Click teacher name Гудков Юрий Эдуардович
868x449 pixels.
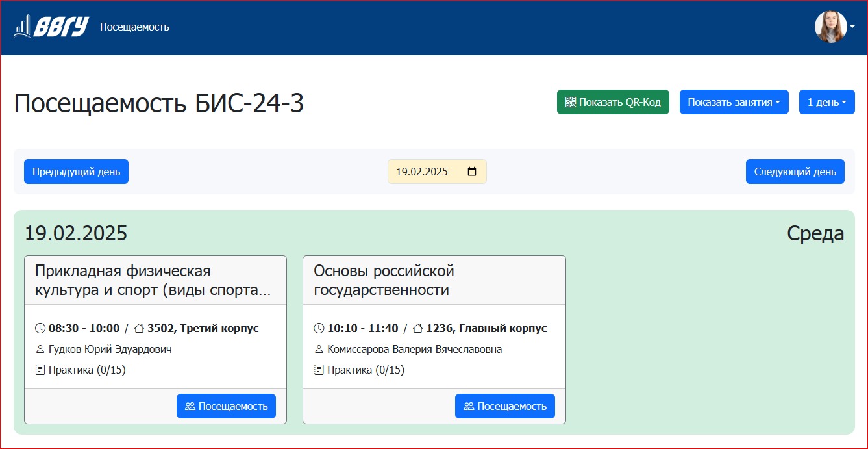pos(110,349)
